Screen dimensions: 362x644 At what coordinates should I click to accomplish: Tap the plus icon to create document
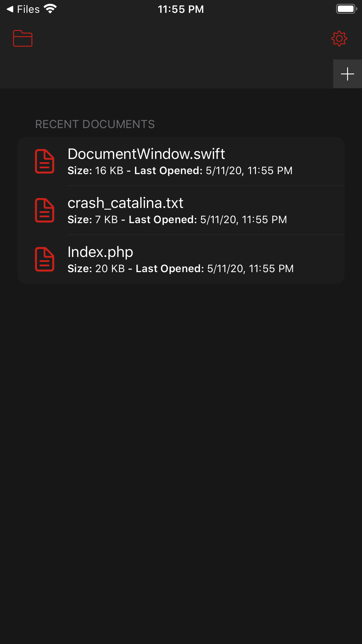pos(347,74)
